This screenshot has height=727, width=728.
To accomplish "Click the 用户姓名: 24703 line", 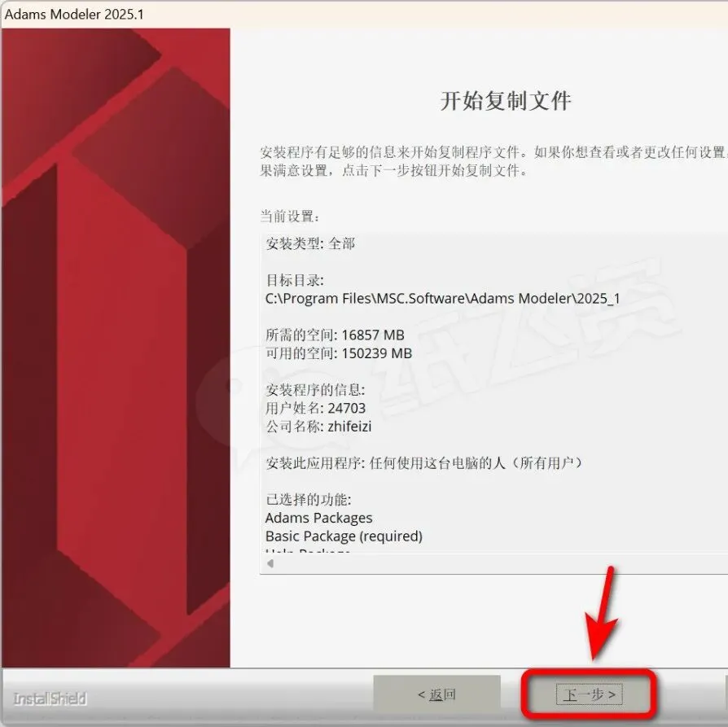I will [x=316, y=408].
